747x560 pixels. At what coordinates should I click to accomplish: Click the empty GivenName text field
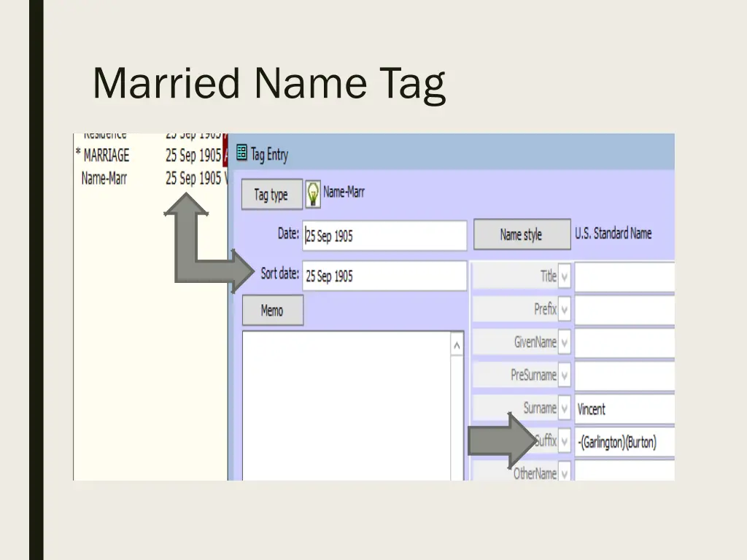coord(624,343)
